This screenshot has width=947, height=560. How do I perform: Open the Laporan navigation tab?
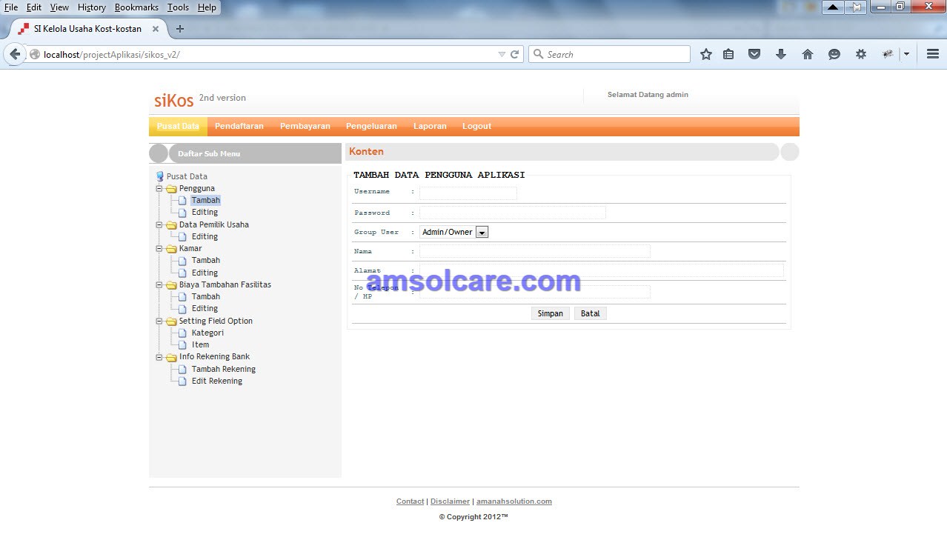point(430,126)
